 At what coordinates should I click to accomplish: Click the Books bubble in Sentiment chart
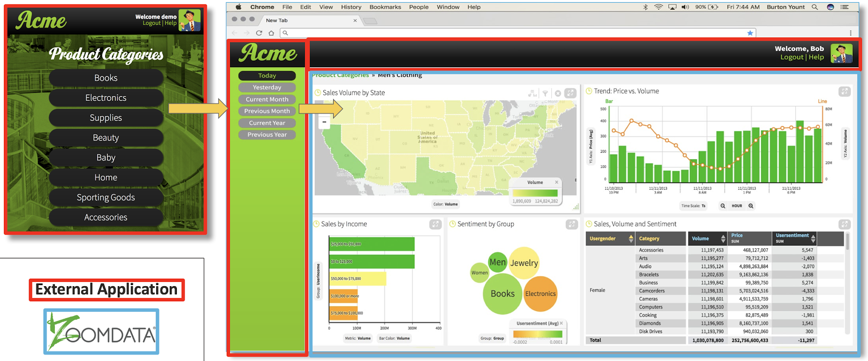502,294
